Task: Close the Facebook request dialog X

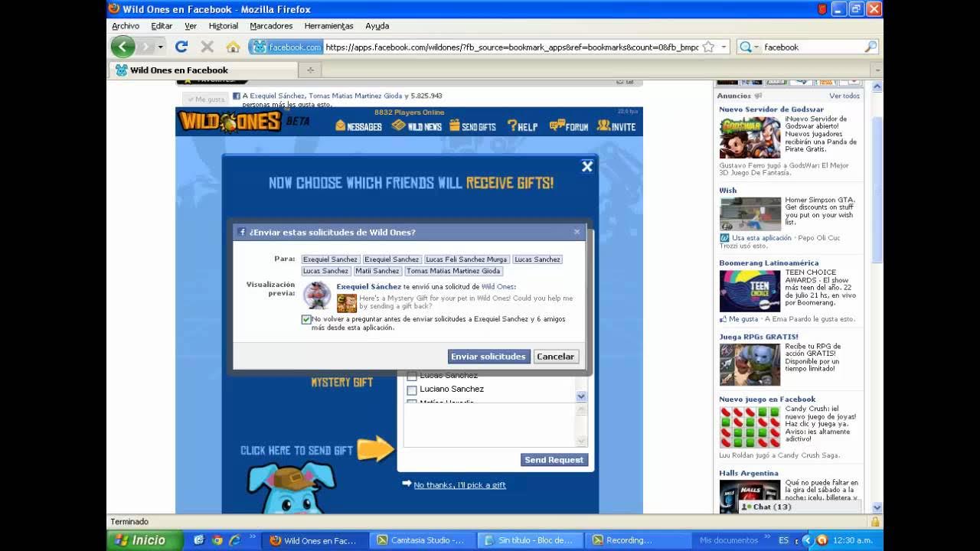Action: (577, 231)
